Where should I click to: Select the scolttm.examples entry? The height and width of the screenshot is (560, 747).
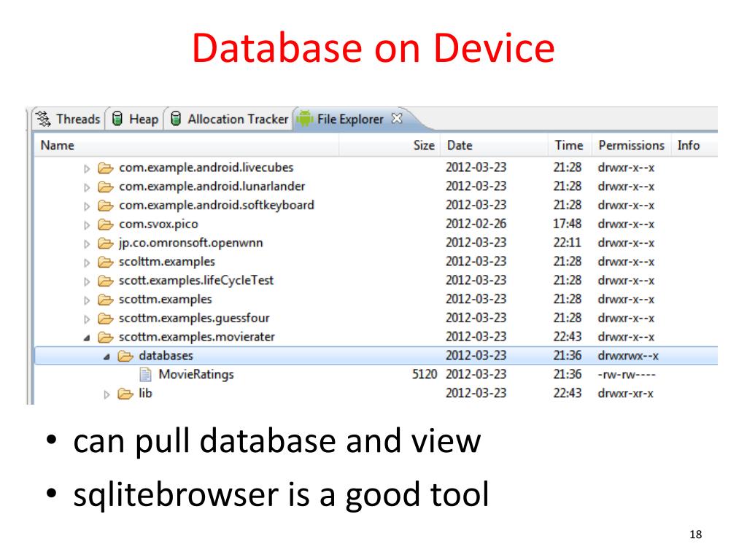[167, 262]
